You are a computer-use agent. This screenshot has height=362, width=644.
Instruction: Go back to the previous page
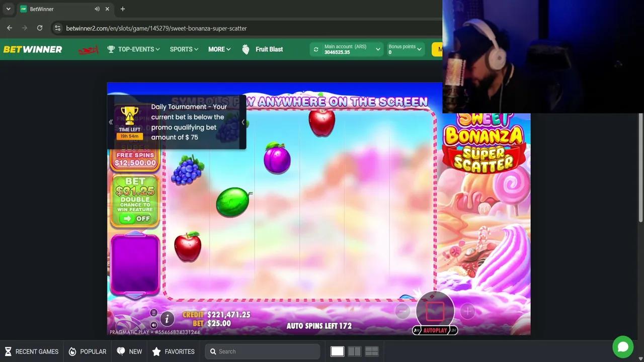(x=10, y=28)
